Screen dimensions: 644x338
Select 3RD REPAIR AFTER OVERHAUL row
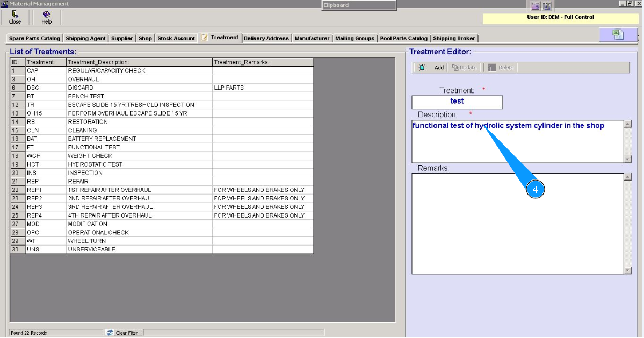click(x=162, y=207)
